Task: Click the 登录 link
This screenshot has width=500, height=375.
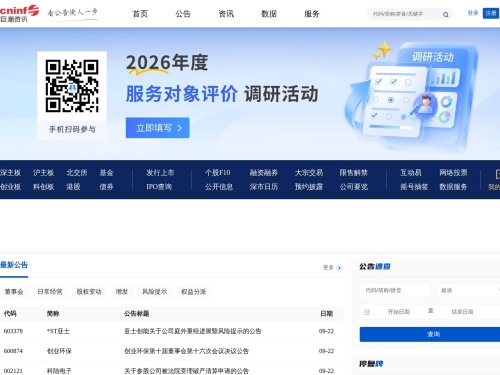Action: pos(473,13)
